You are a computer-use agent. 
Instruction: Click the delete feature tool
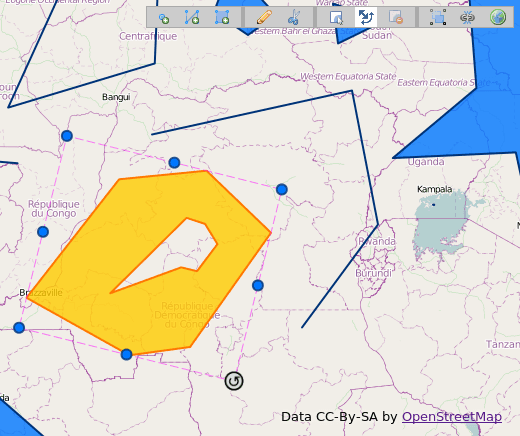click(x=396, y=17)
